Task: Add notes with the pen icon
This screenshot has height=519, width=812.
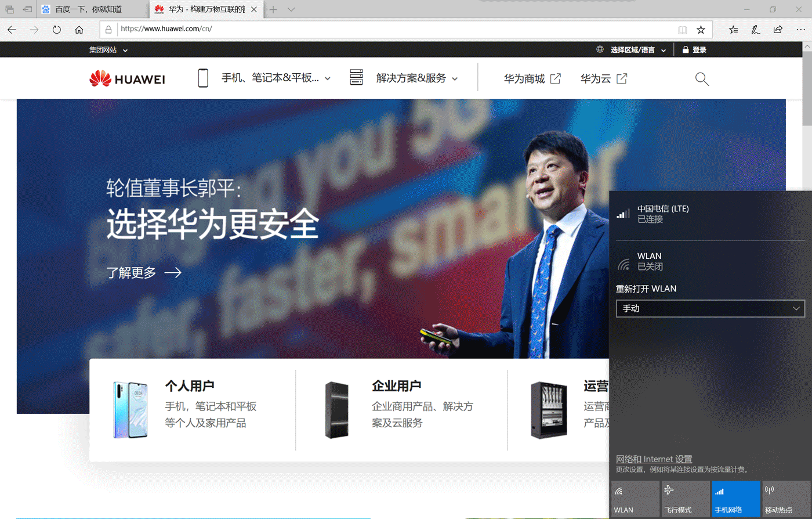Action: point(755,30)
